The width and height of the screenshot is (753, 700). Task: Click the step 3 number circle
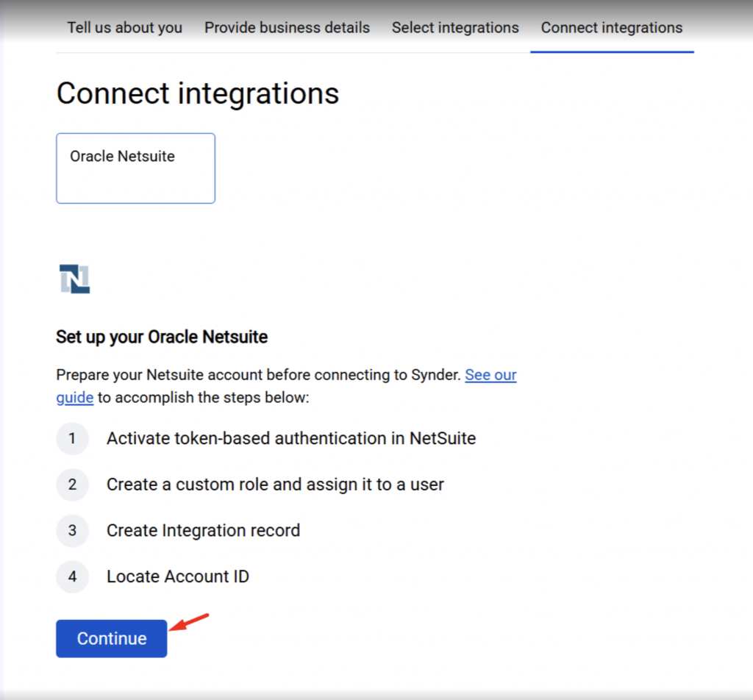click(x=72, y=531)
